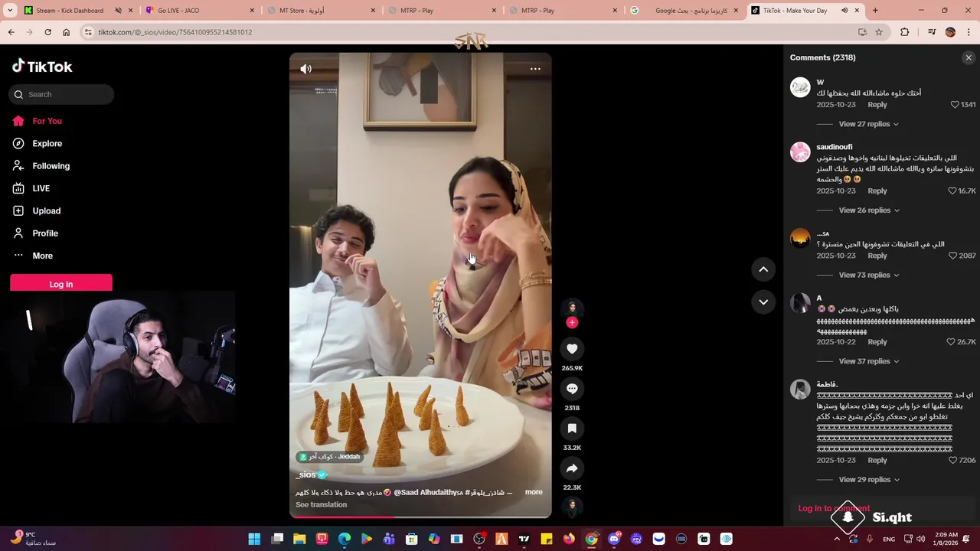
Task: Expand View 37 replies
Action: 868,361
